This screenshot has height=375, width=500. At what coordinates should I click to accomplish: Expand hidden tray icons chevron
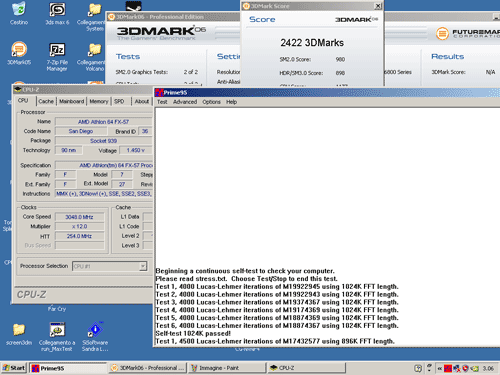tap(440, 368)
